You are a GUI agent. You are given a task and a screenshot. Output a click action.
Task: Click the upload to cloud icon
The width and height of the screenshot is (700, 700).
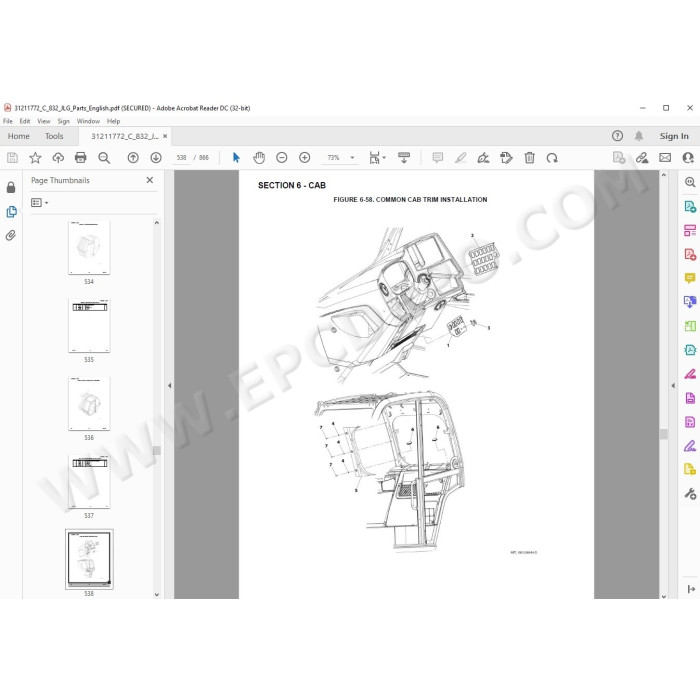58,158
